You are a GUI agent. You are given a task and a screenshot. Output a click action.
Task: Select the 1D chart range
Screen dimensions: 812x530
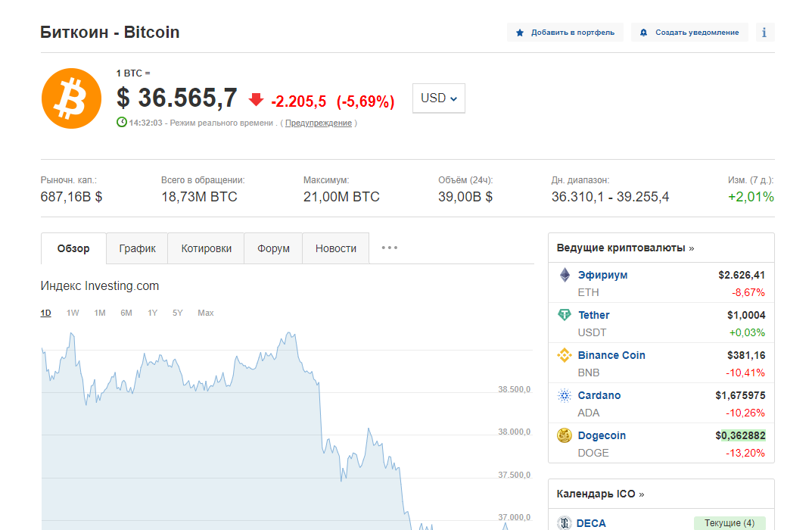point(45,313)
